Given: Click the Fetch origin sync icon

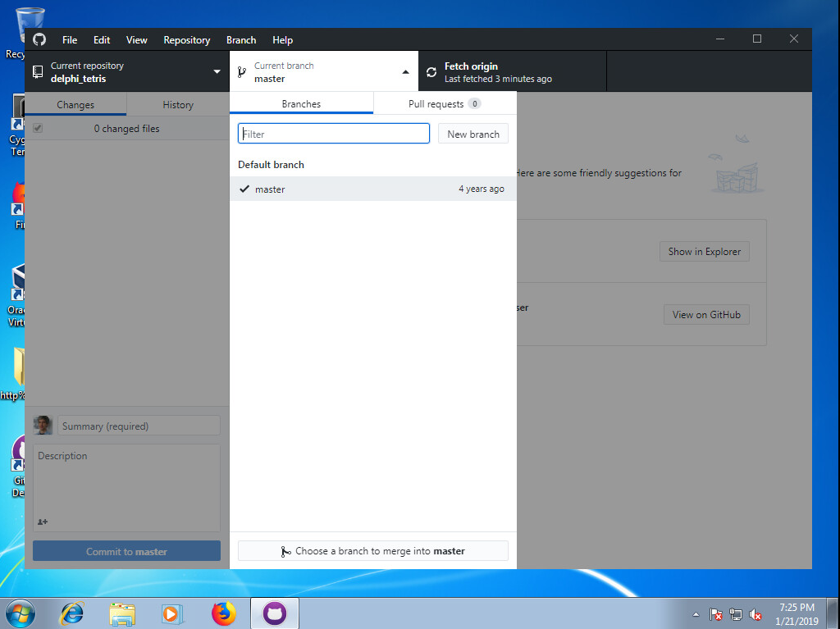Looking at the screenshot, I should [431, 72].
